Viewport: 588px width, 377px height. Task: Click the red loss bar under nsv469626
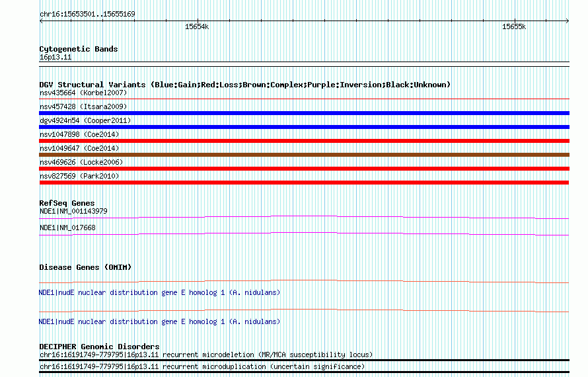304,169
